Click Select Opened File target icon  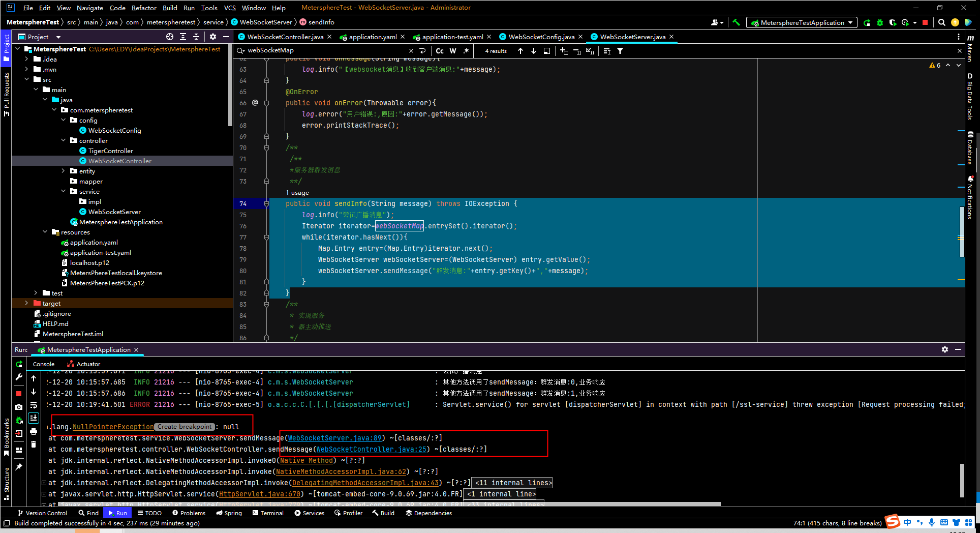pyautogui.click(x=170, y=37)
